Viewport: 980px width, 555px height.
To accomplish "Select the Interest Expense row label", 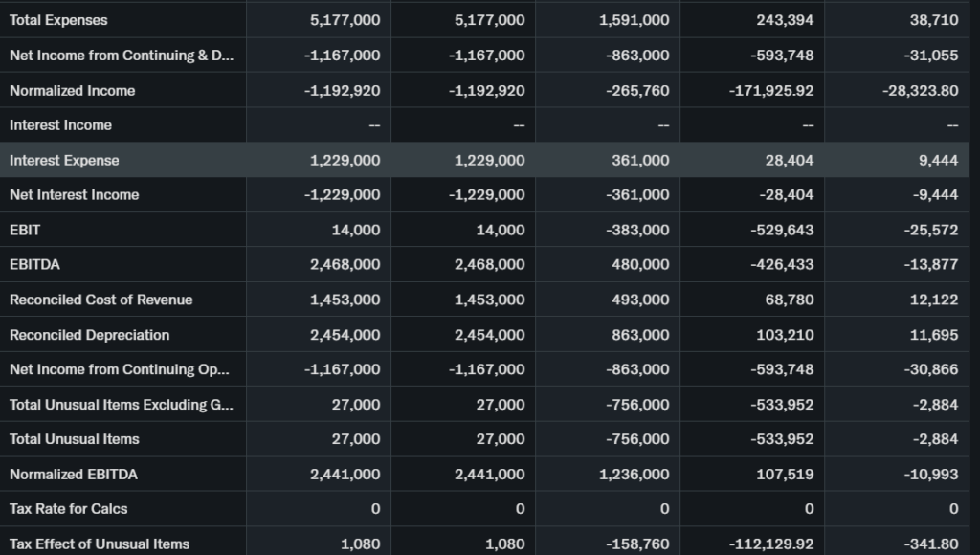I will tap(64, 160).
